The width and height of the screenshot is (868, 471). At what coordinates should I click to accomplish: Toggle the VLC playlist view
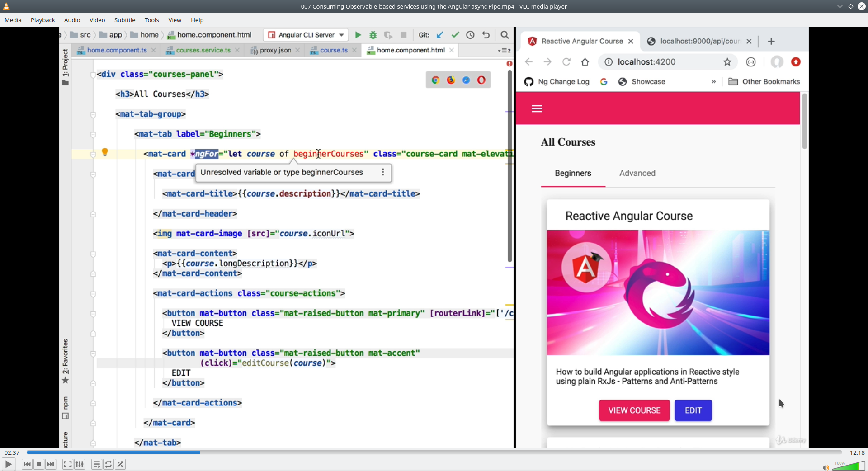[96, 464]
